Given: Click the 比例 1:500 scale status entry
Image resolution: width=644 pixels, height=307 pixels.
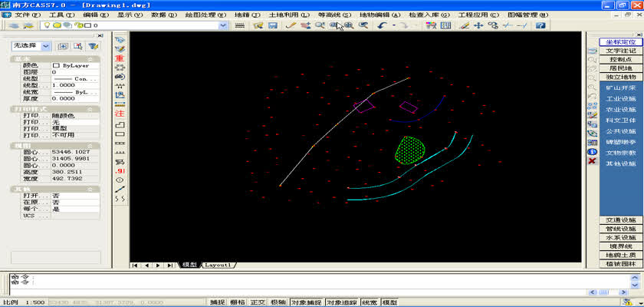Looking at the screenshot, I should pyautogui.click(x=24, y=302).
